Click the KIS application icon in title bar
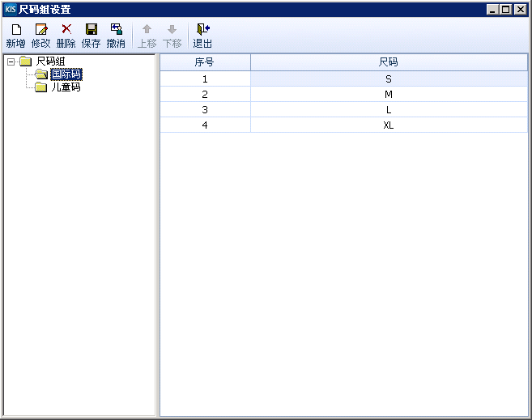 [10, 10]
